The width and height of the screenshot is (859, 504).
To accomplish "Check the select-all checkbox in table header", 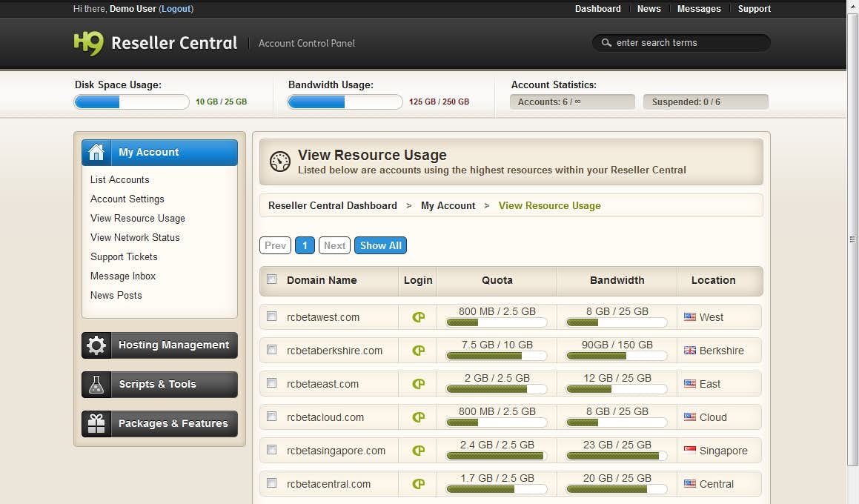I will [272, 279].
